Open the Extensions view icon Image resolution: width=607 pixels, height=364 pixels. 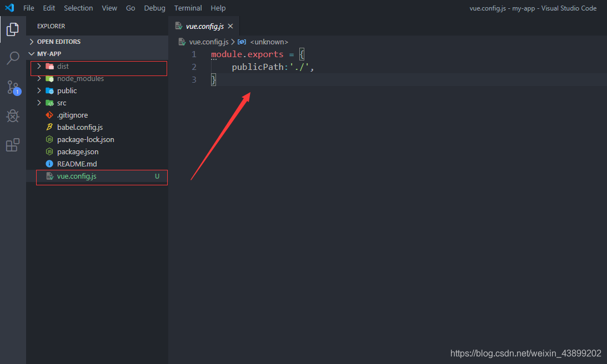click(13, 145)
